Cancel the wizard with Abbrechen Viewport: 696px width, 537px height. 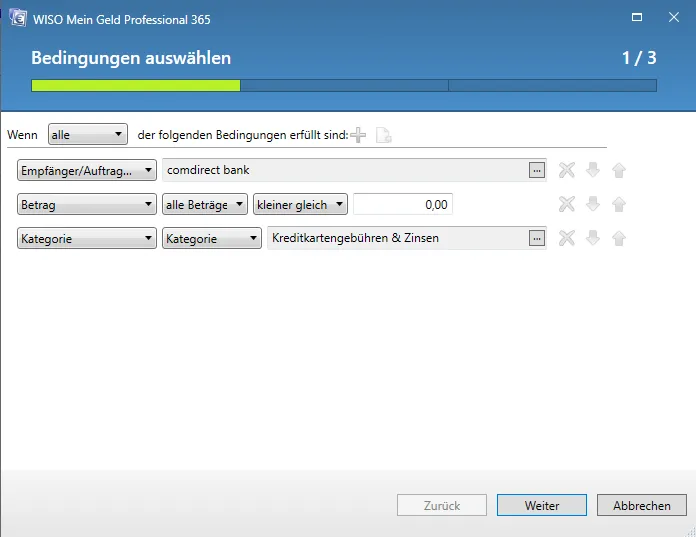coord(641,506)
